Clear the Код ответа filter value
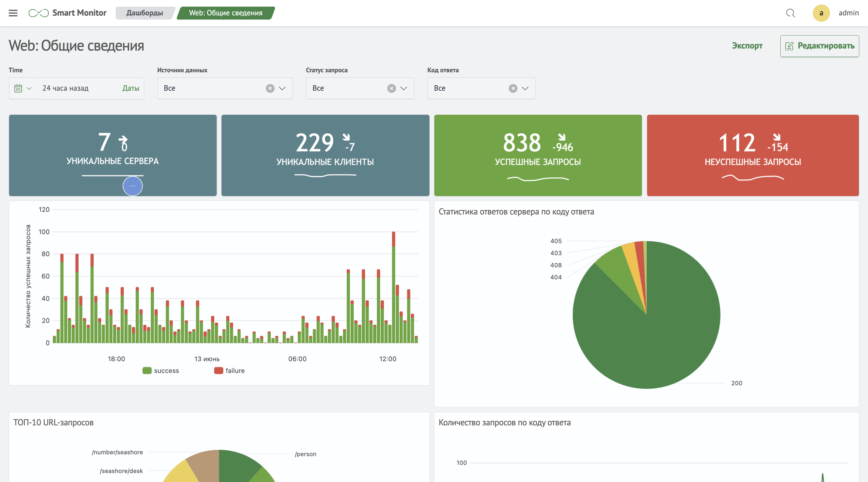868x482 pixels. (513, 88)
